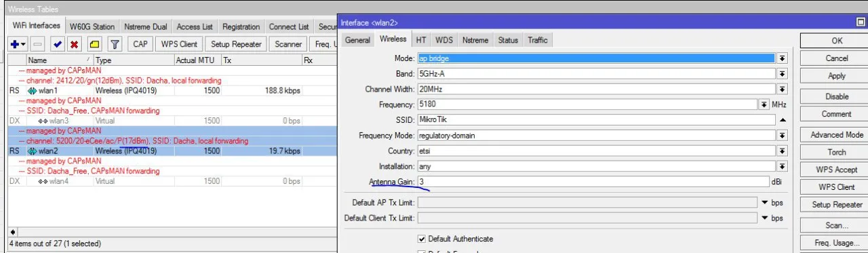Click the funnel filter icon
868x253 pixels.
coord(115,44)
